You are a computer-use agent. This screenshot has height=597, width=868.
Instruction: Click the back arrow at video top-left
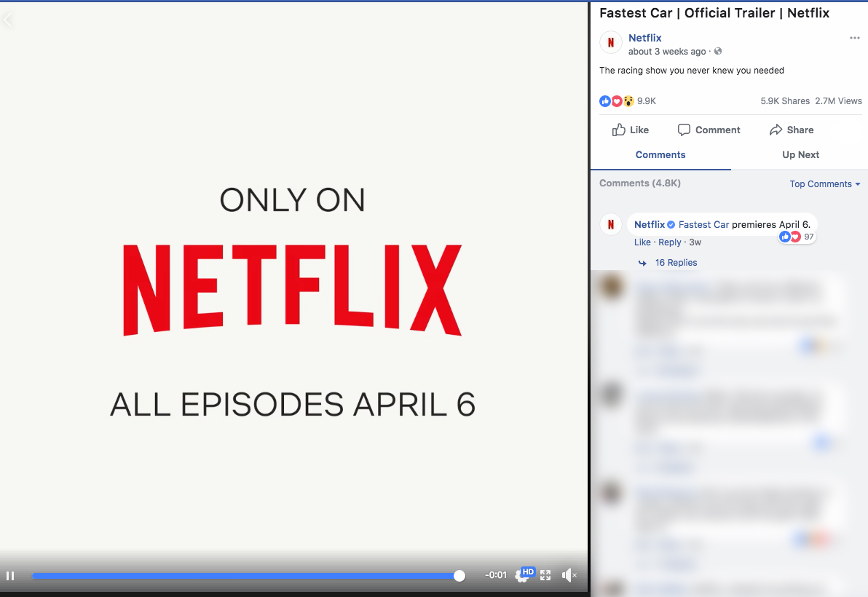(8, 20)
